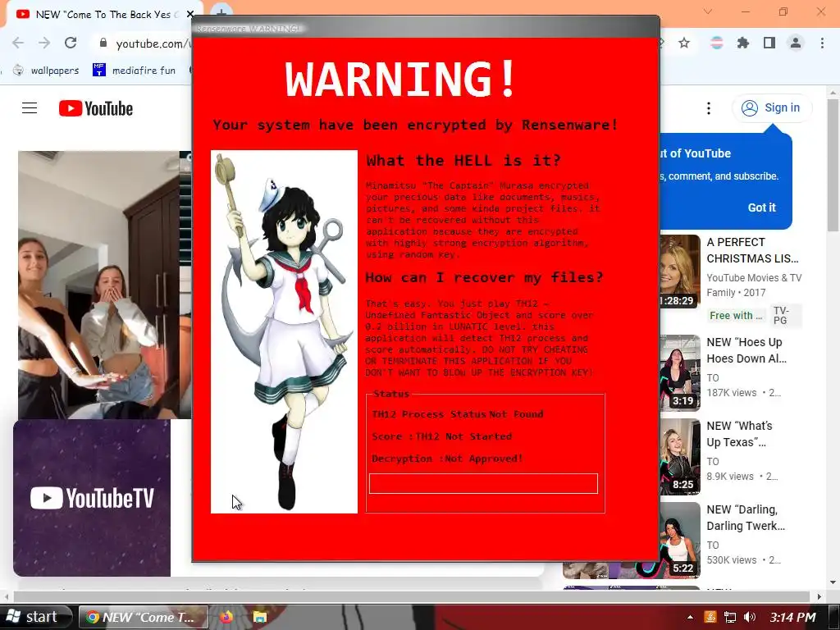
Task: Click the scrollbar right arrow
Action: click(819, 596)
